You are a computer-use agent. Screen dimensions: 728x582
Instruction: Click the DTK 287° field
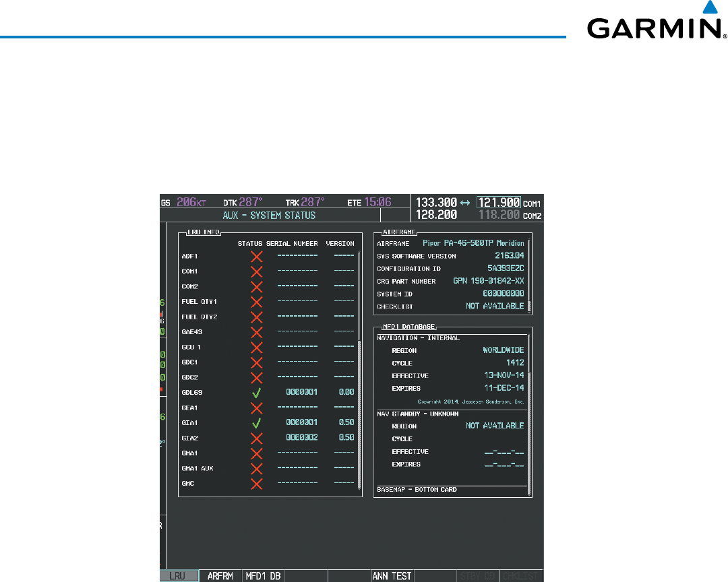pyautogui.click(x=243, y=202)
